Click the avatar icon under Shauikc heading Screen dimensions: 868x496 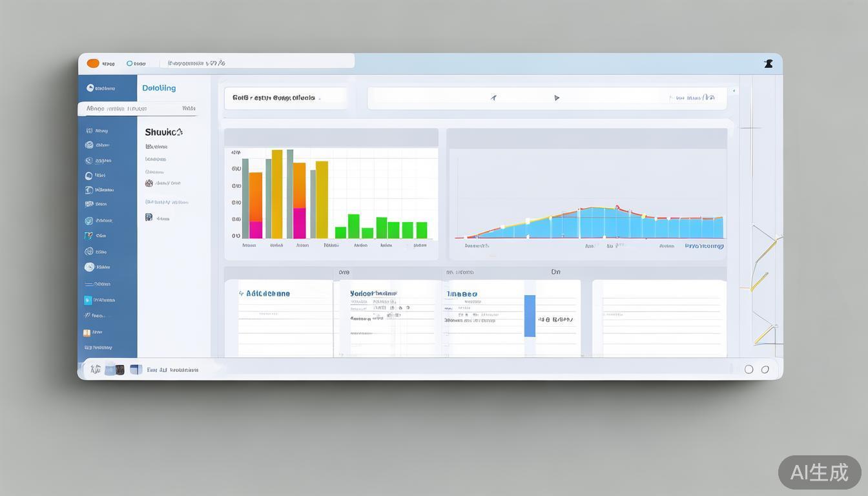pos(149,183)
